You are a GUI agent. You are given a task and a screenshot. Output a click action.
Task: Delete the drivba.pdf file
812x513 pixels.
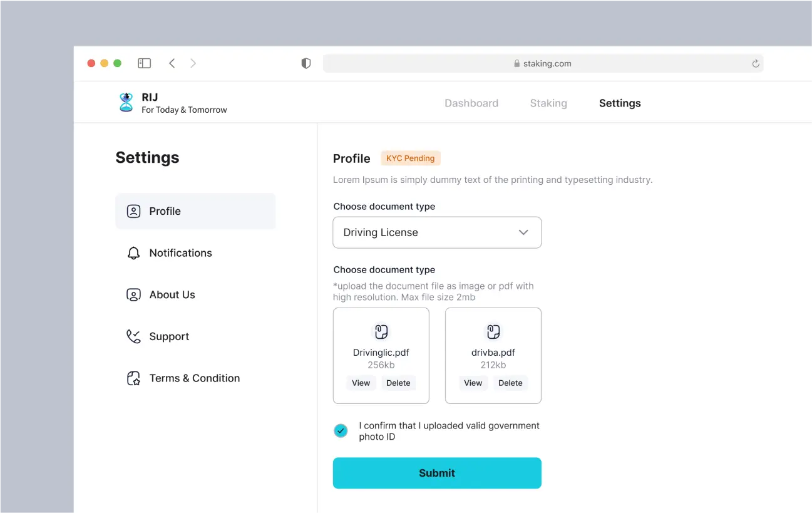(510, 383)
